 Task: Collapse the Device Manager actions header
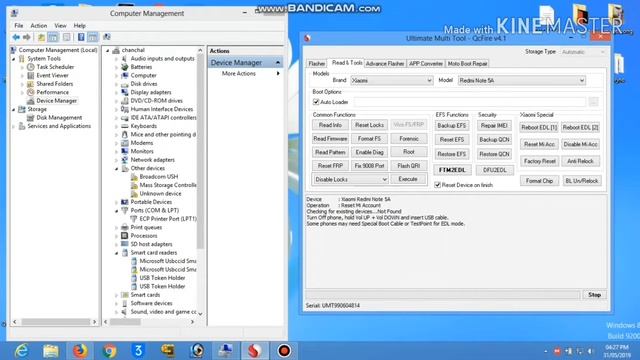pos(278,62)
